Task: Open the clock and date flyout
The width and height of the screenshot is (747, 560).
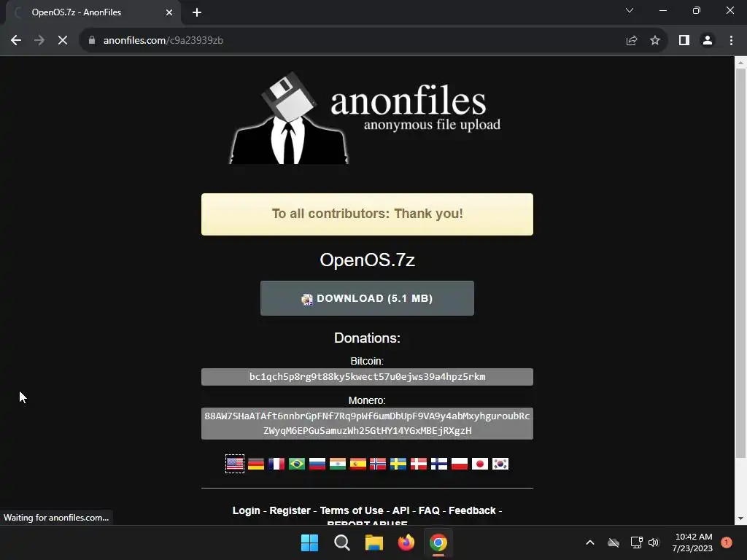Action: pyautogui.click(x=693, y=542)
